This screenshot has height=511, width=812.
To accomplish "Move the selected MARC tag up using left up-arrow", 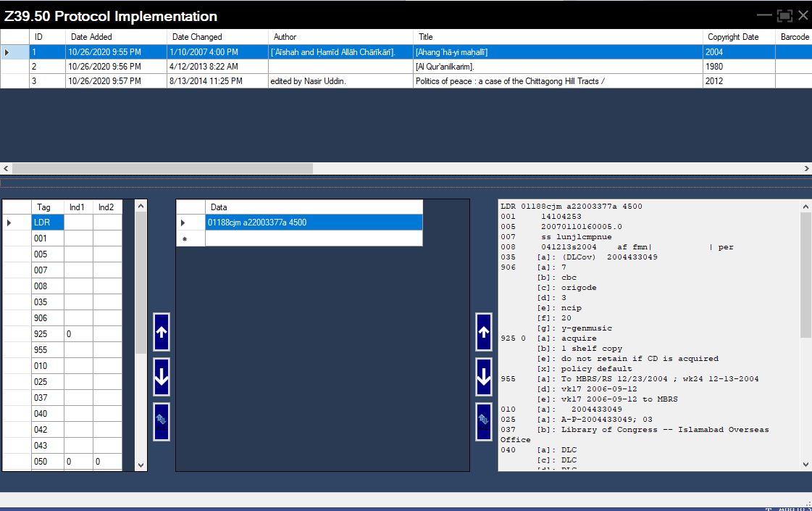I will [x=160, y=332].
